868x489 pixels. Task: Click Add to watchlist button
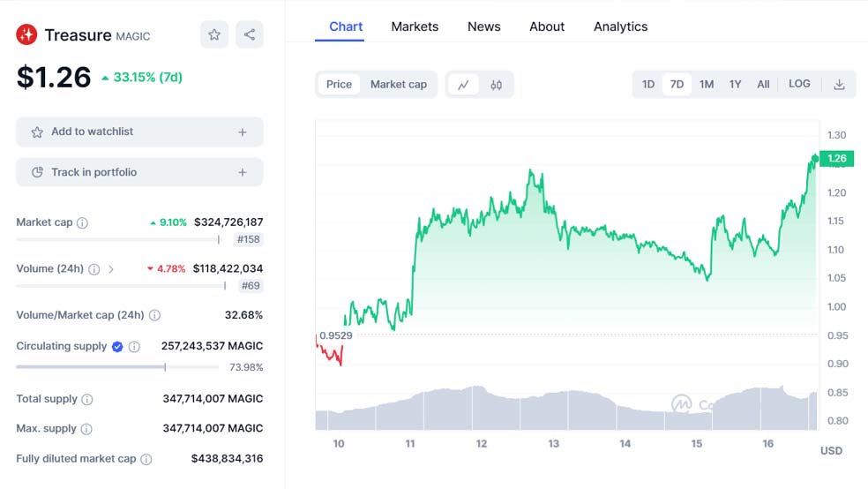tap(139, 132)
